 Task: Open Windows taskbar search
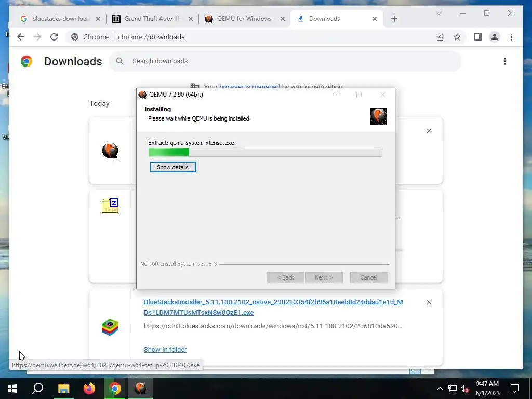tap(37, 389)
